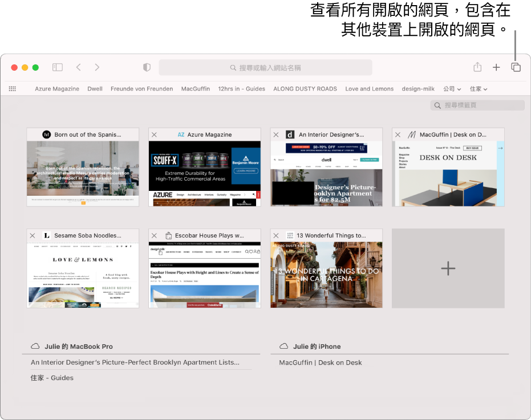Viewport: 531px width, 420px height.
Task: Click the magnifier in tab search field
Action: pos(437,105)
